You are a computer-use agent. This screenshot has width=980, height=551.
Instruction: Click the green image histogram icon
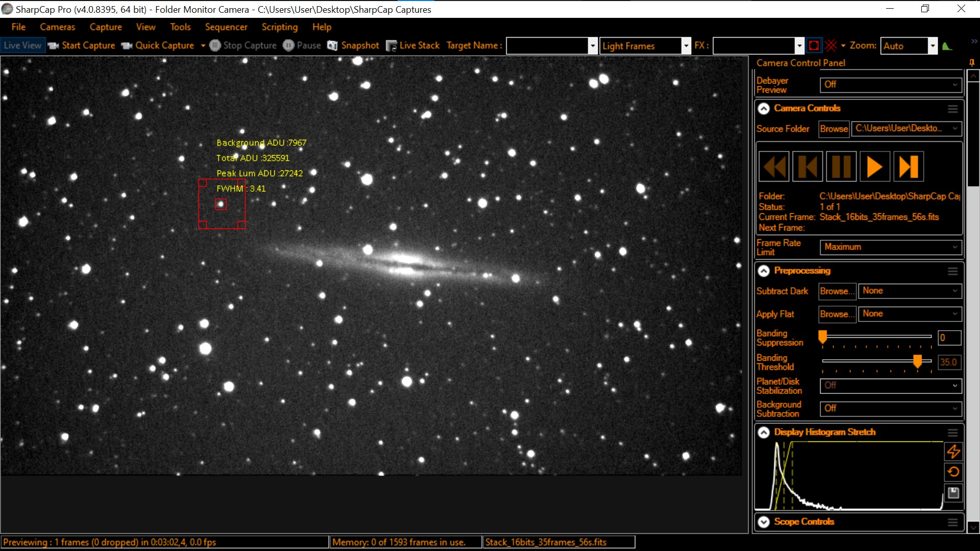pos(947,46)
